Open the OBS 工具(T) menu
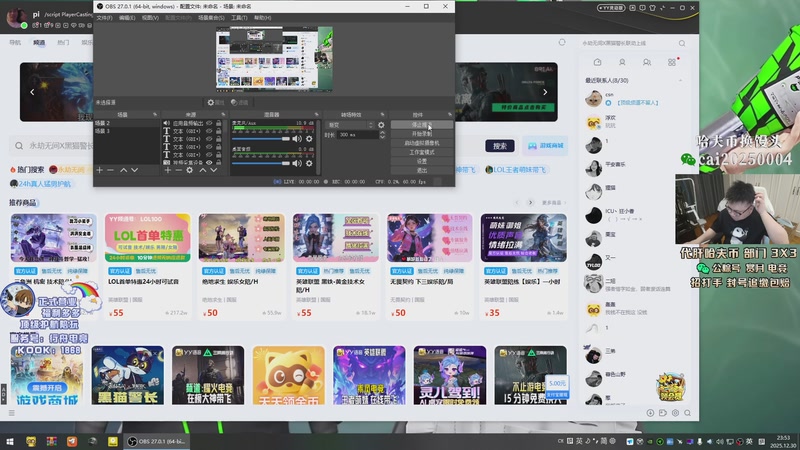 (239, 18)
